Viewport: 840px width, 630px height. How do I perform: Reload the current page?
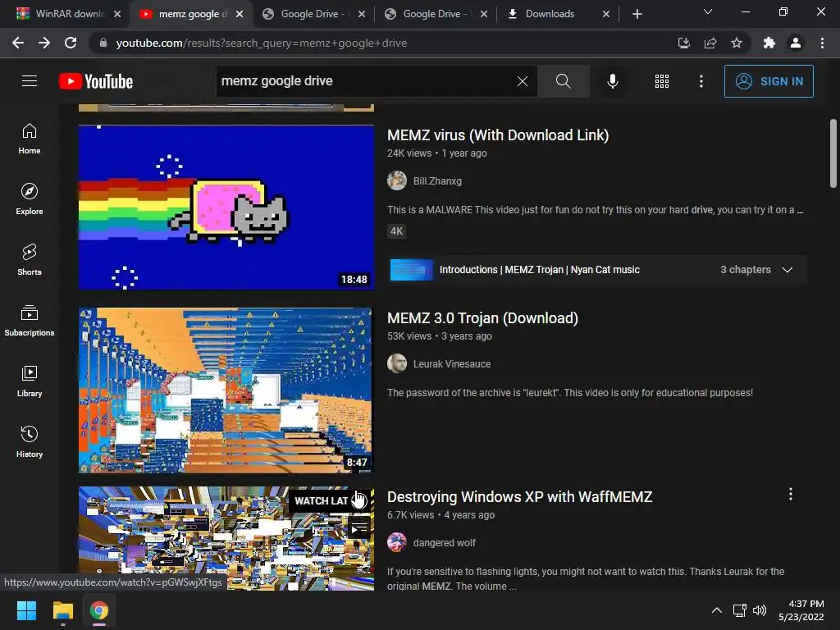tap(71, 43)
